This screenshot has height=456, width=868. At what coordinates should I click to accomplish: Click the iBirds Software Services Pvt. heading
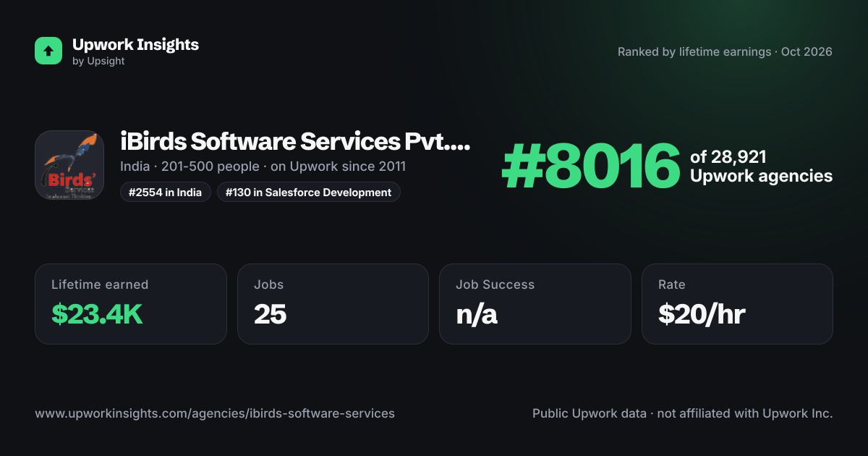295,141
